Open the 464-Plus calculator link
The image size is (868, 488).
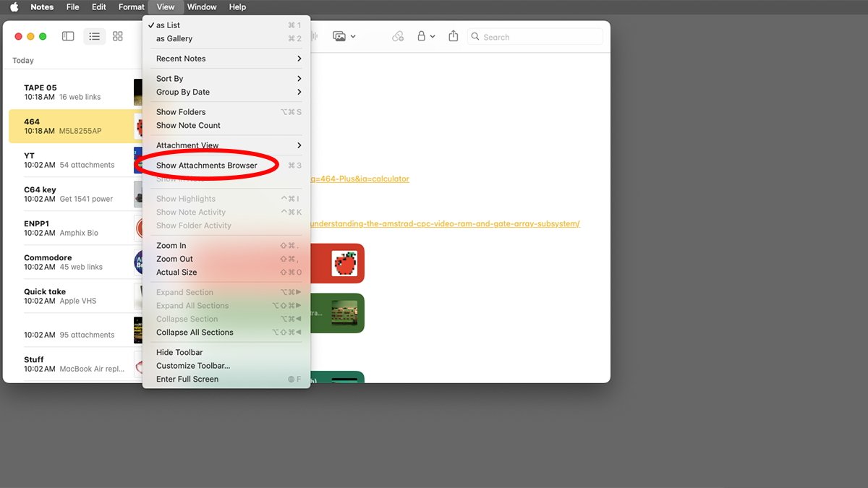(359, 179)
